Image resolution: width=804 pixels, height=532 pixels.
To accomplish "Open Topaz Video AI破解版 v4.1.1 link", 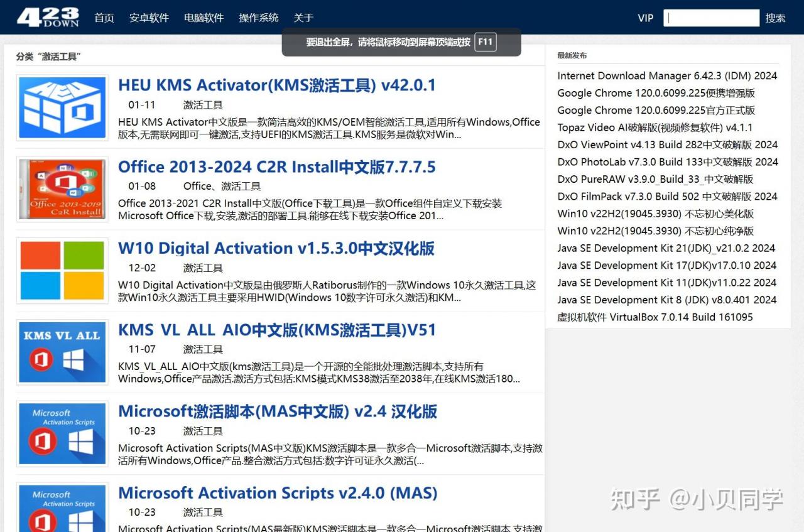I will pos(655,128).
